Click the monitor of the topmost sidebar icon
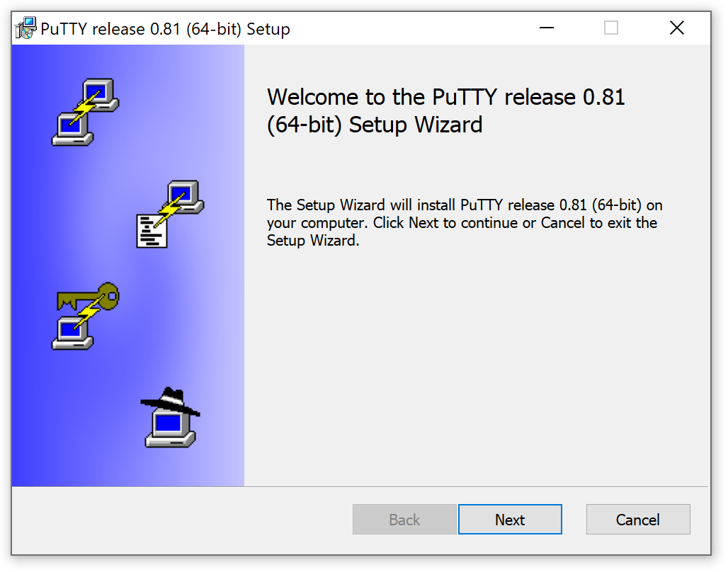The height and width of the screenshot is (572, 728). [x=98, y=89]
